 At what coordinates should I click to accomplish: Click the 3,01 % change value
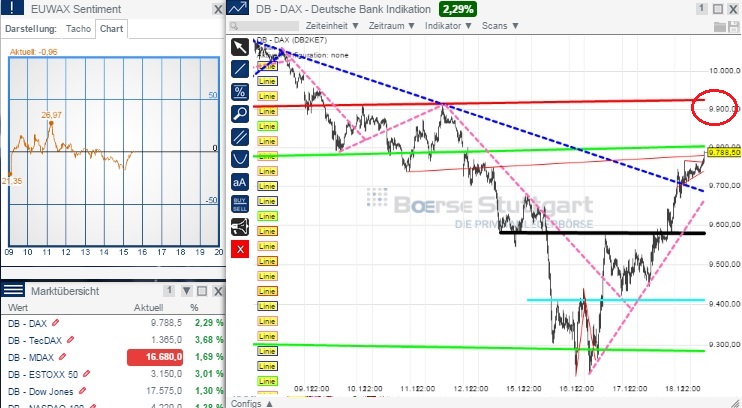(x=209, y=374)
